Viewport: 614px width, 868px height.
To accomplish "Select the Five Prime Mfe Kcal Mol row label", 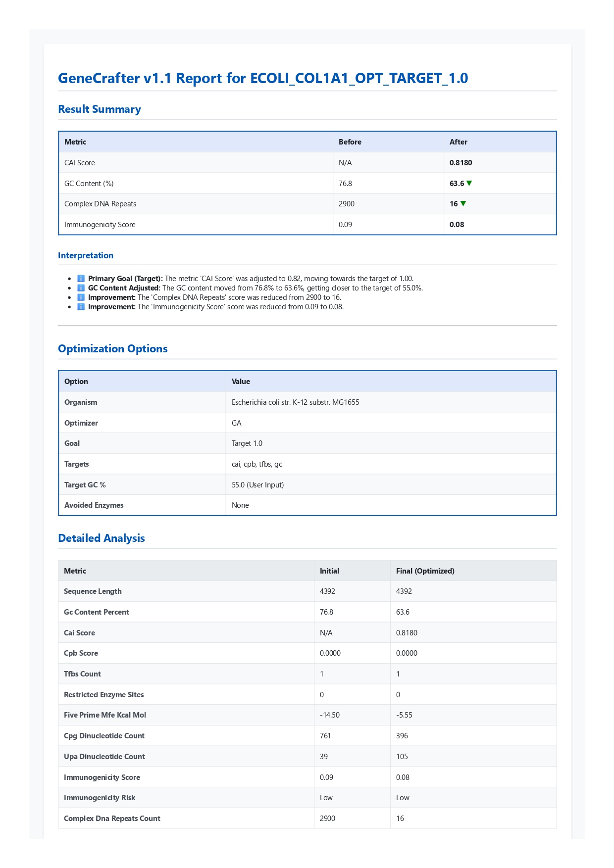I will click(105, 715).
